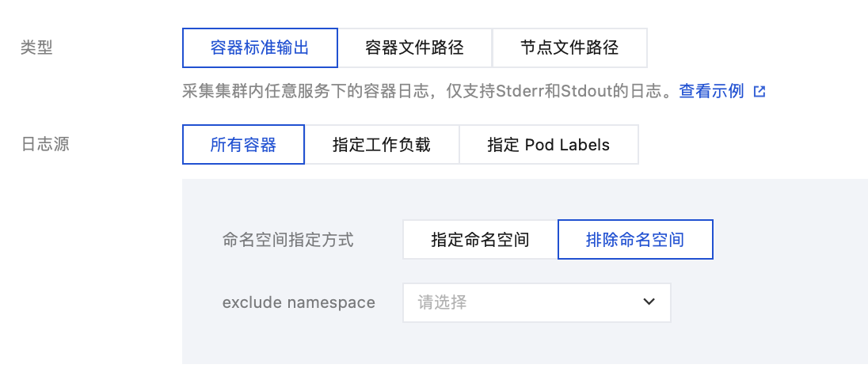Pick the 指定 Pod Labels option

coord(548,145)
